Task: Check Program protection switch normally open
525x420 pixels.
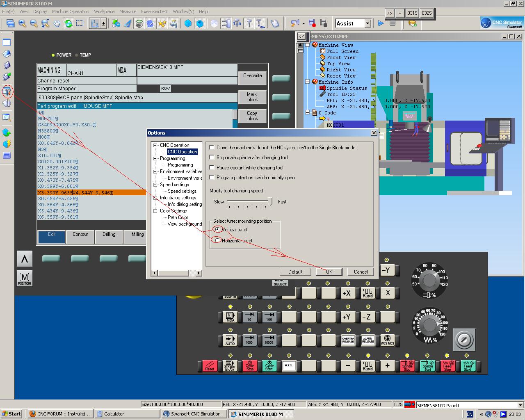Action: tap(212, 178)
